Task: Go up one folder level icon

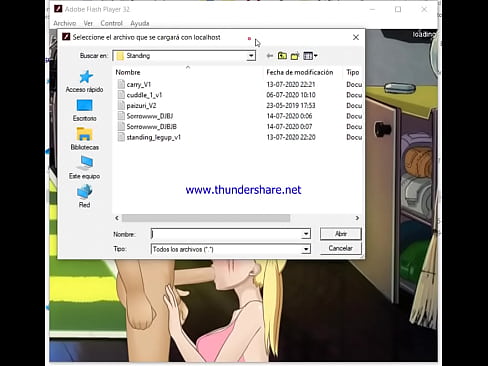Action: 282,56
